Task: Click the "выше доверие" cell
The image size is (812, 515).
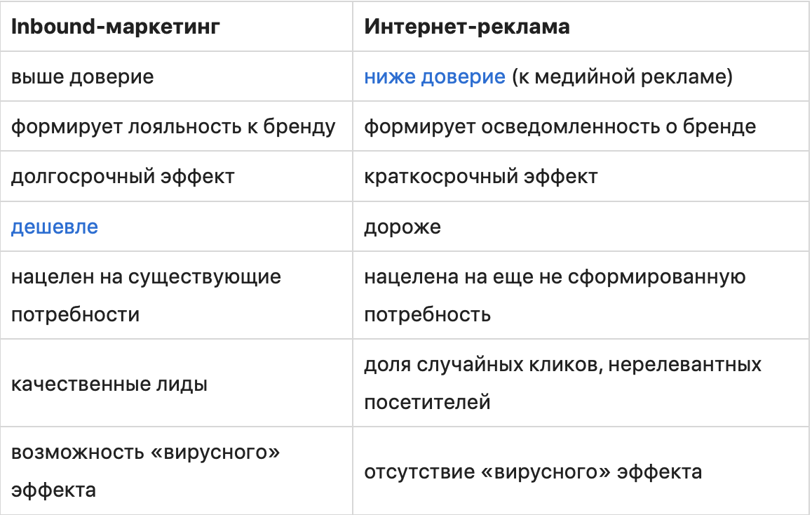Action: (x=82, y=76)
